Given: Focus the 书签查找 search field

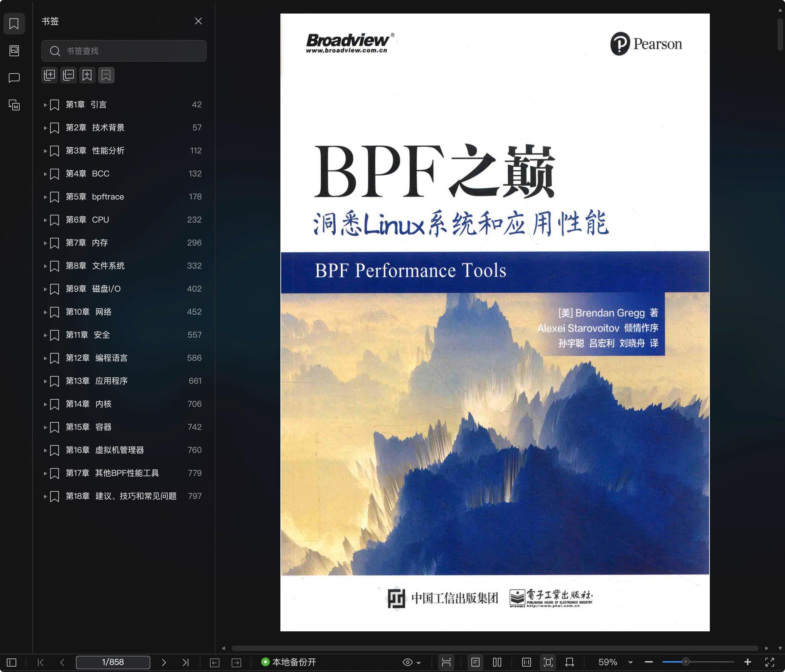Looking at the screenshot, I should 124,51.
